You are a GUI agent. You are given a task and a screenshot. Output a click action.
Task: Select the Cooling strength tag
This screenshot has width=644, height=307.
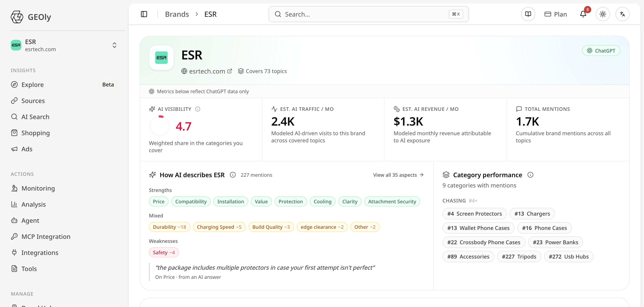(x=322, y=201)
